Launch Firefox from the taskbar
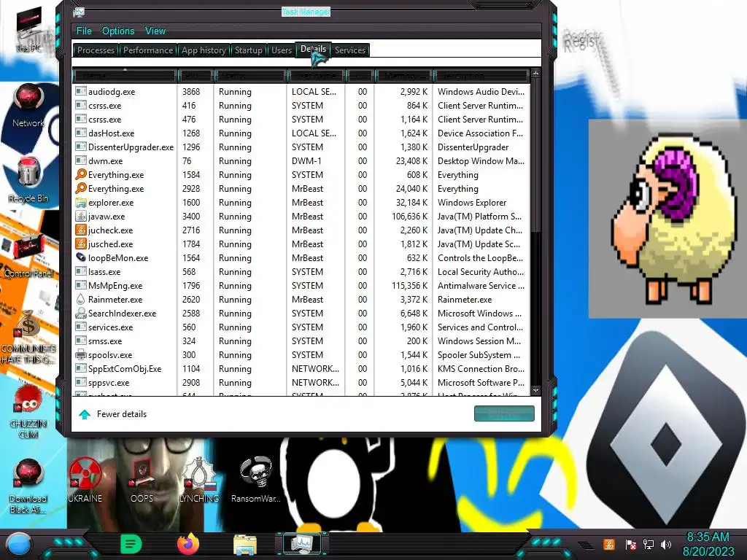The width and height of the screenshot is (747, 560). tap(187, 544)
